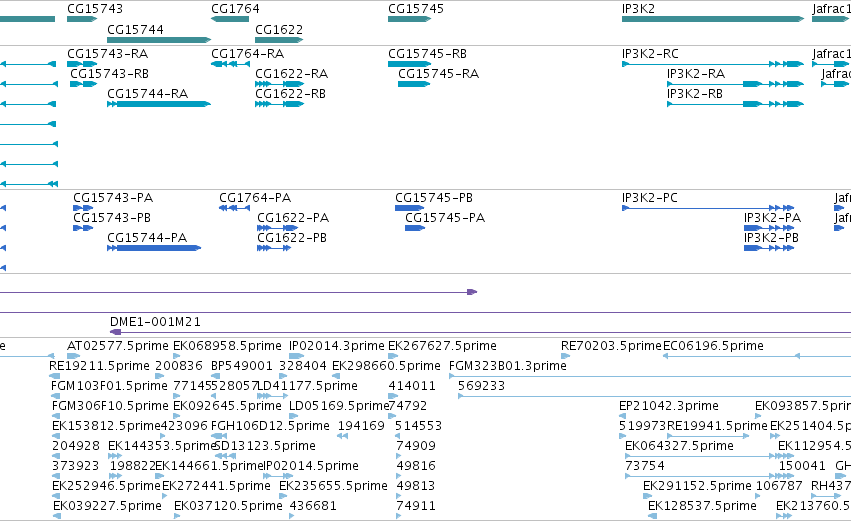Click the CG1622-RA transcript label
The width and height of the screenshot is (851, 521).
point(291,74)
